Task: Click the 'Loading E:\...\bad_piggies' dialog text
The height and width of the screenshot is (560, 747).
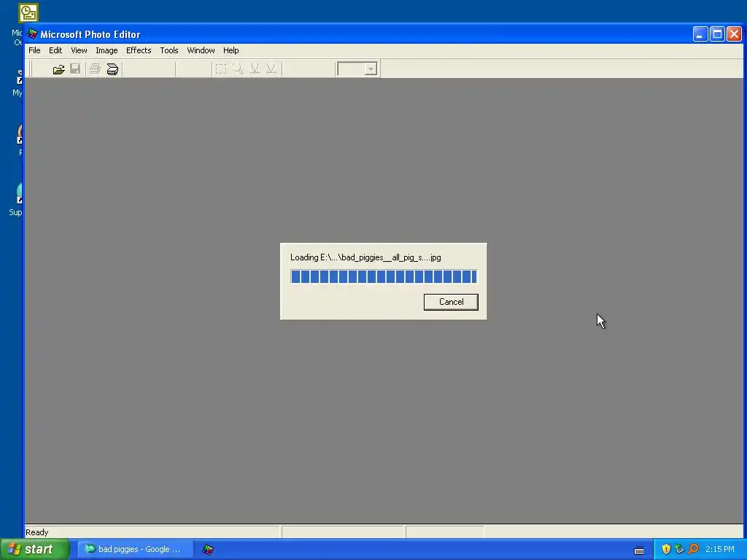Action: pyautogui.click(x=365, y=257)
